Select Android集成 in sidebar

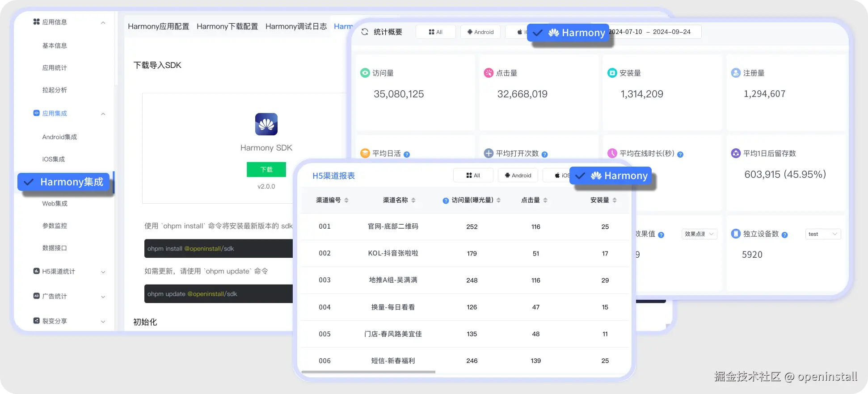pos(59,137)
